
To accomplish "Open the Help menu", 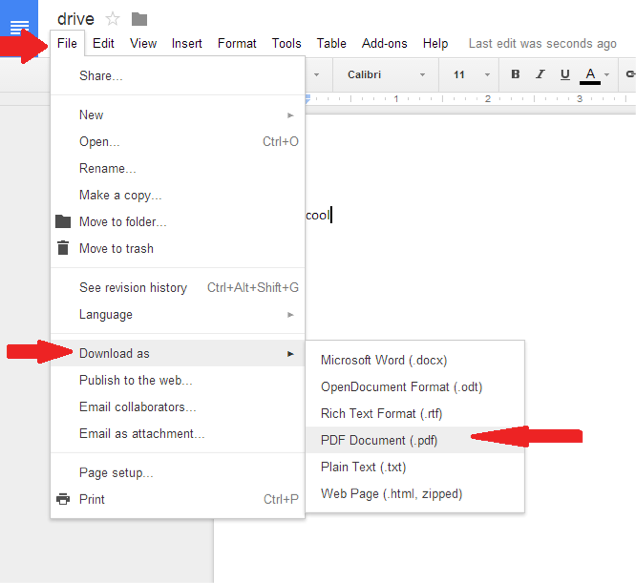I will point(435,43).
